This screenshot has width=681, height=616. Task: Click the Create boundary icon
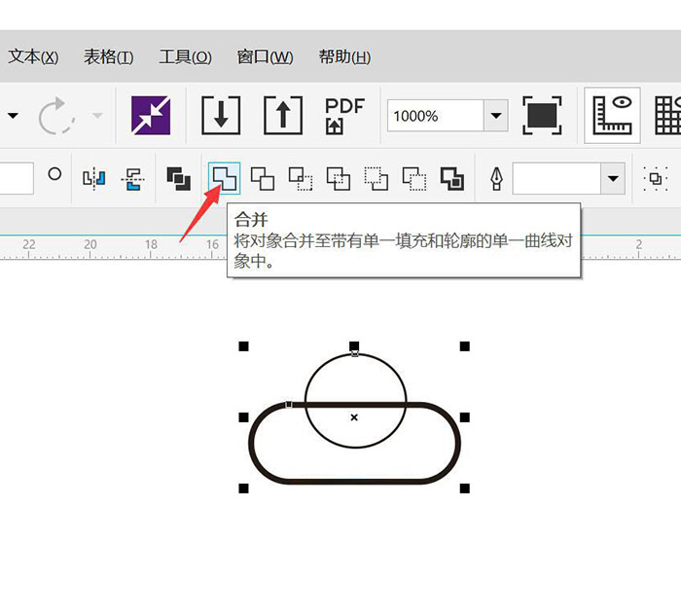[x=452, y=178]
